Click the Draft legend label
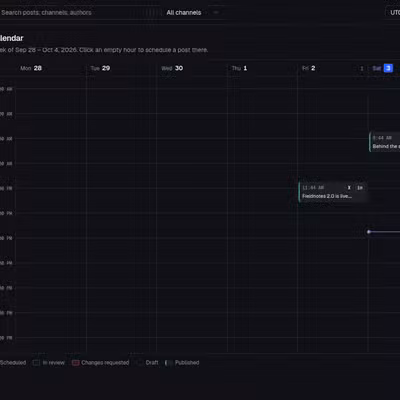 click(x=152, y=363)
